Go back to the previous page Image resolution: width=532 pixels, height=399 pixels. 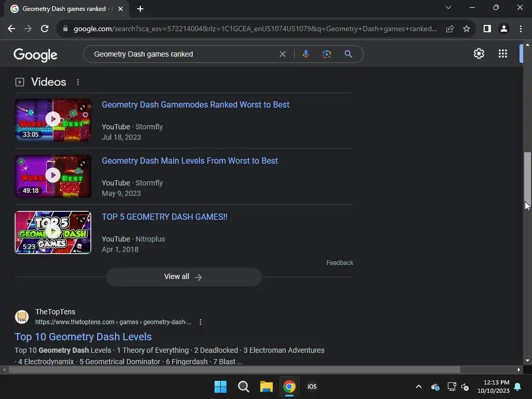point(11,29)
